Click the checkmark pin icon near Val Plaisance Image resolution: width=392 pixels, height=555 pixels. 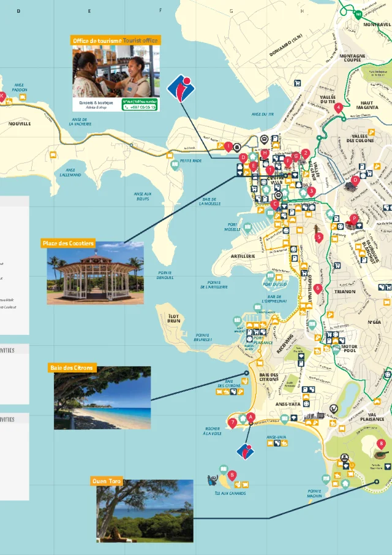[334, 407]
